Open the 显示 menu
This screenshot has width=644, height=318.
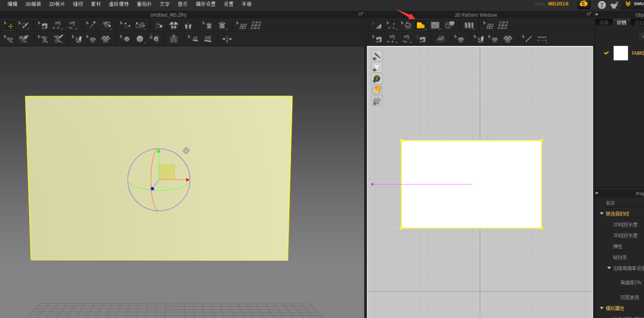tap(183, 4)
